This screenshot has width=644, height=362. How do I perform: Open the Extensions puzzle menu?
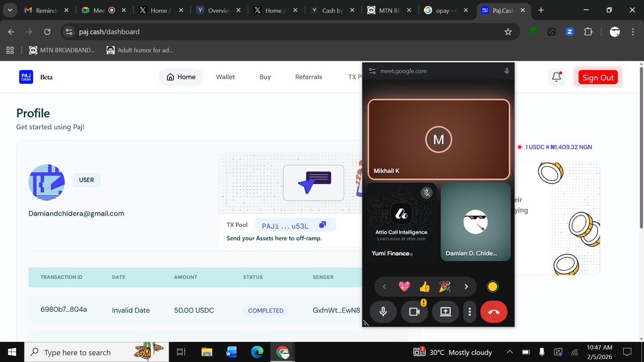pos(588,32)
